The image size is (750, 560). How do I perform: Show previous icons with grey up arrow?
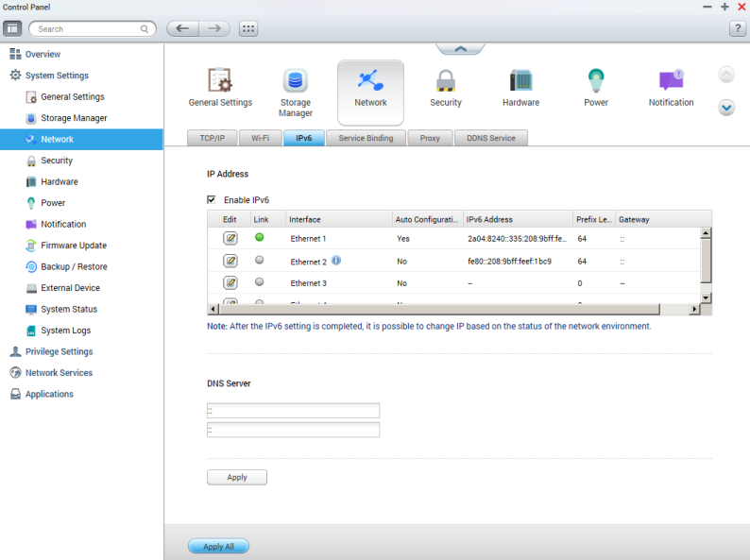[726, 74]
